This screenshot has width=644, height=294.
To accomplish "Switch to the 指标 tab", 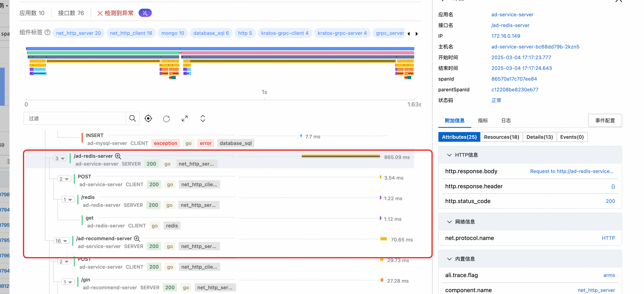I will click(x=483, y=121).
